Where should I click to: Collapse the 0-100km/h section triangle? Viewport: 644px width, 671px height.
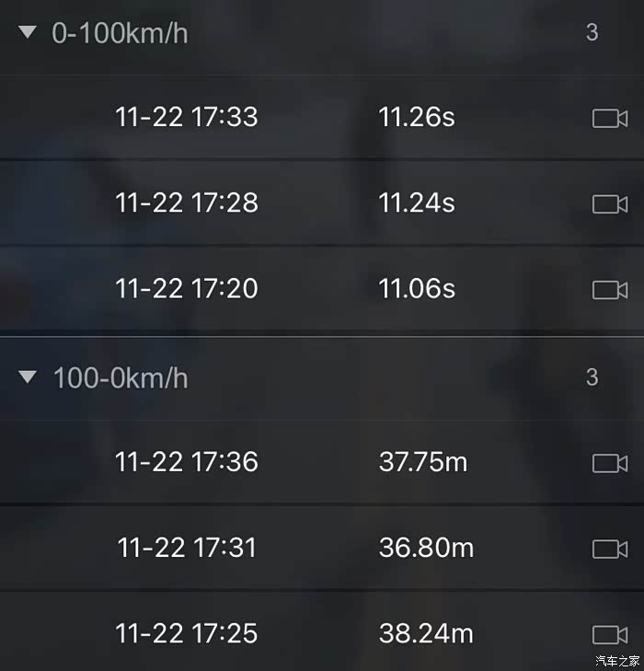pos(28,33)
